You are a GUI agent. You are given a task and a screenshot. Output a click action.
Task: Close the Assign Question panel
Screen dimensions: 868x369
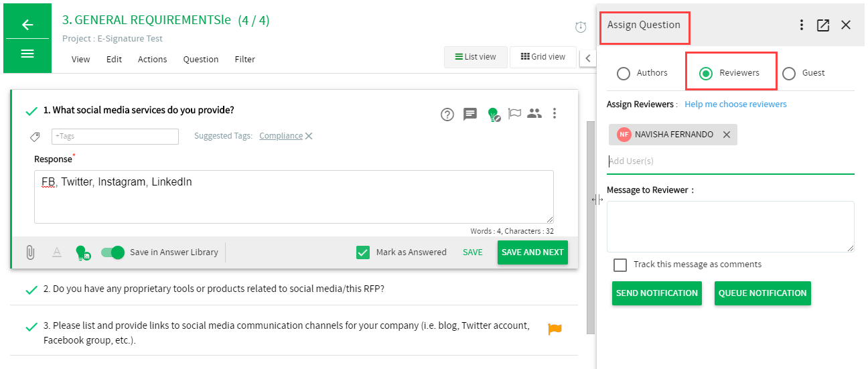846,25
